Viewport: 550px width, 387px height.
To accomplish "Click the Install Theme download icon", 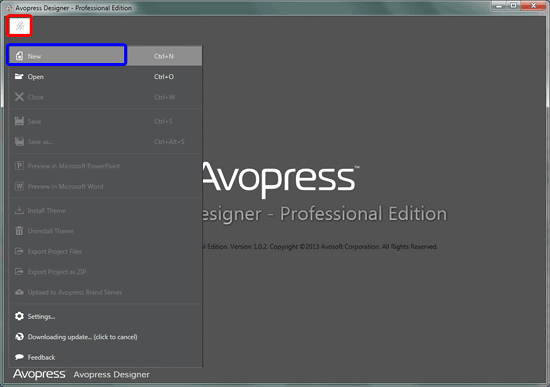I will point(19,210).
